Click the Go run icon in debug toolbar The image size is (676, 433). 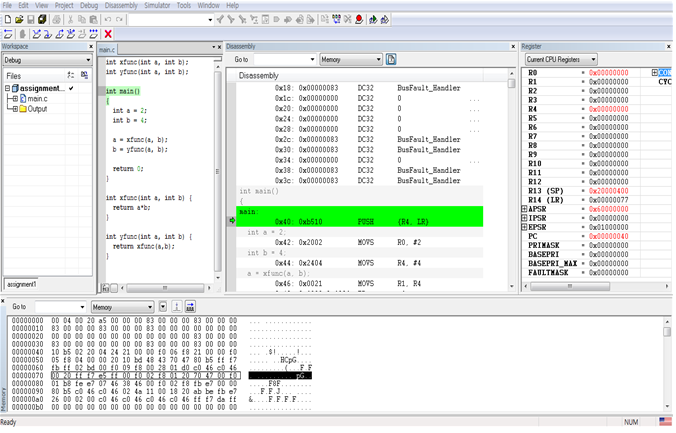[94, 34]
